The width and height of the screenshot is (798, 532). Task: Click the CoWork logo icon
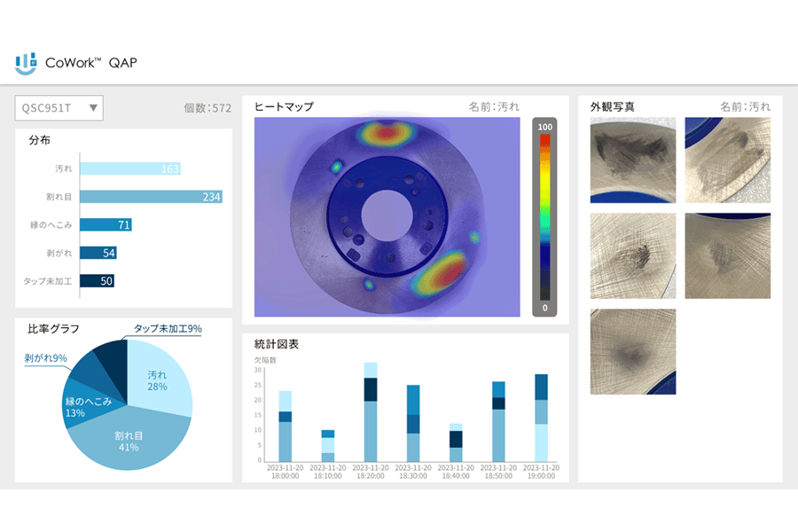tap(26, 64)
